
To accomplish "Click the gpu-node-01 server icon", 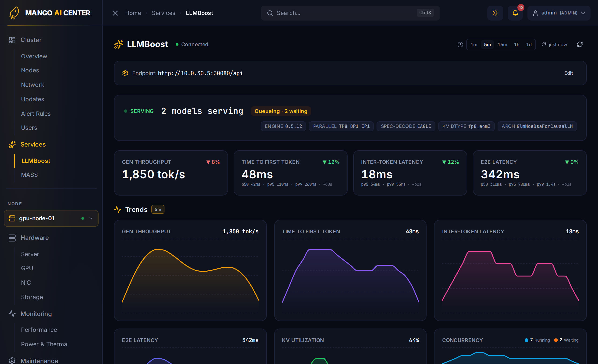I will 12,218.
